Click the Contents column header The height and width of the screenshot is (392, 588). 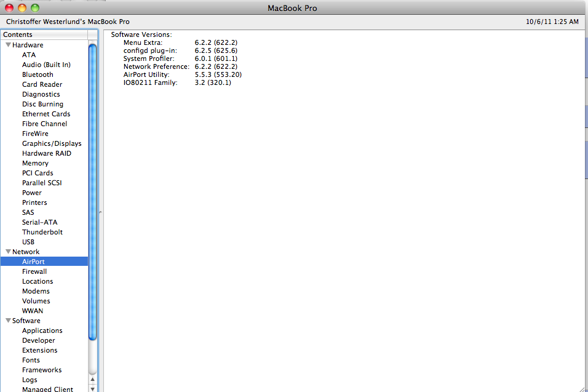44,34
